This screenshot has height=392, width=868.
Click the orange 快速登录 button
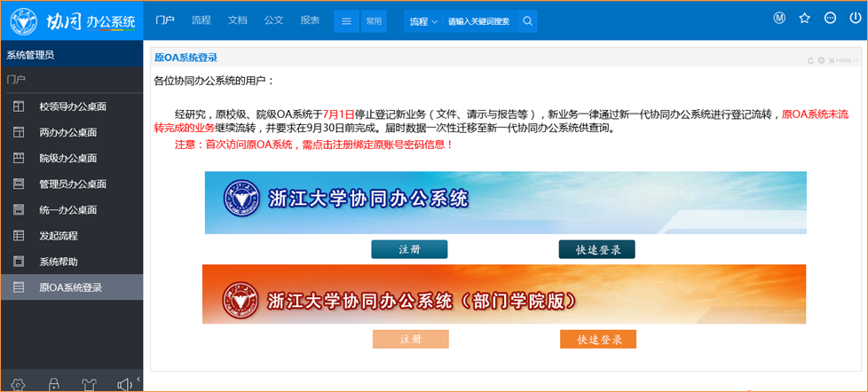[597, 339]
